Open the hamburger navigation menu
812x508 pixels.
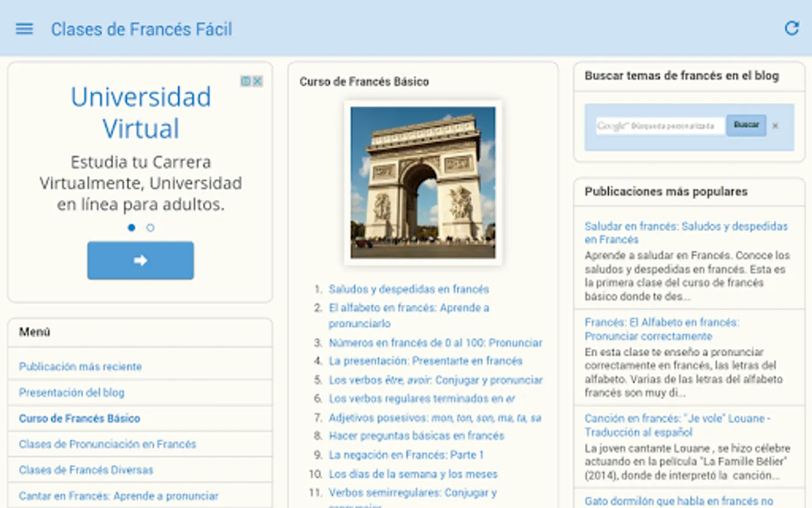tap(24, 29)
